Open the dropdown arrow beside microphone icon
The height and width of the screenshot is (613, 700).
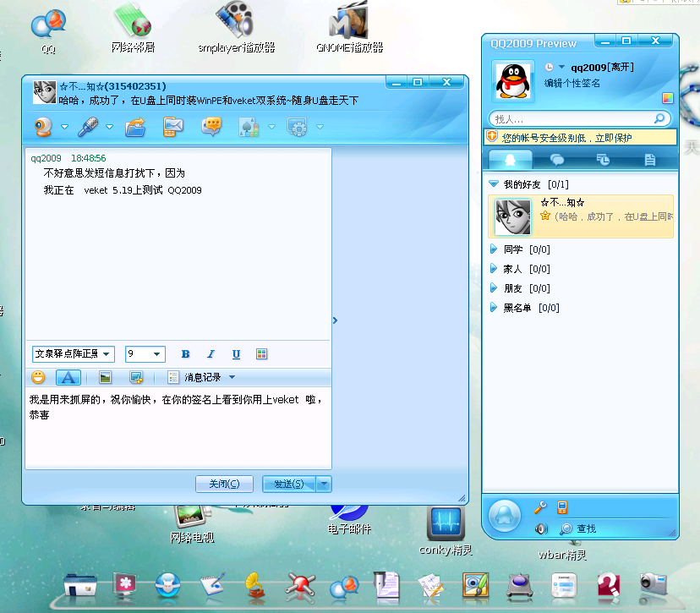click(x=109, y=127)
